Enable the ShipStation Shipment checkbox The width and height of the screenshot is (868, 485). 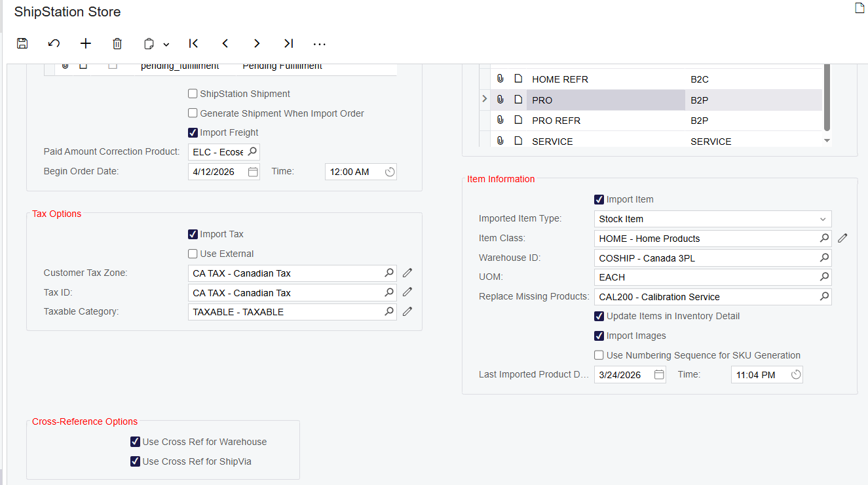(193, 94)
